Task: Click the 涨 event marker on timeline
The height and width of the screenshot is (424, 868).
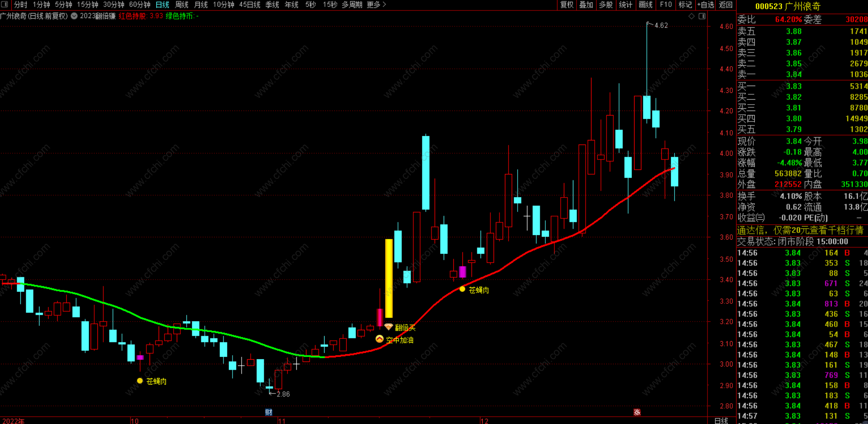Action: pos(637,412)
